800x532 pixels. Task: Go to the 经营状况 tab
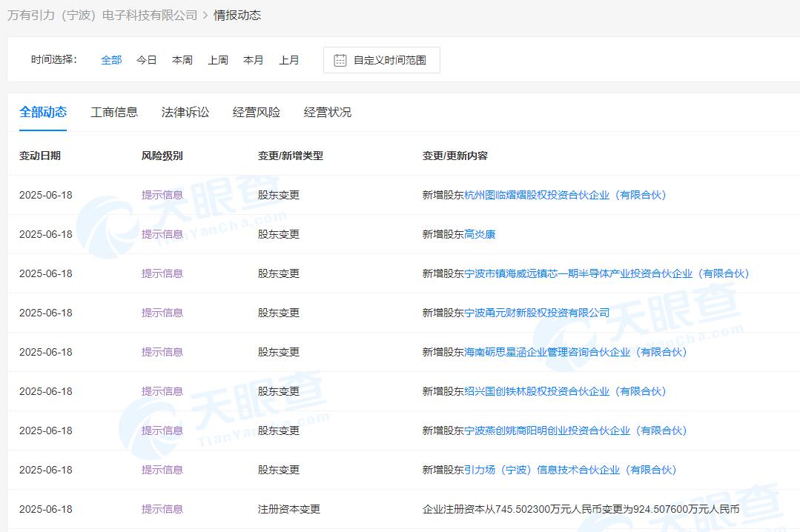(328, 113)
